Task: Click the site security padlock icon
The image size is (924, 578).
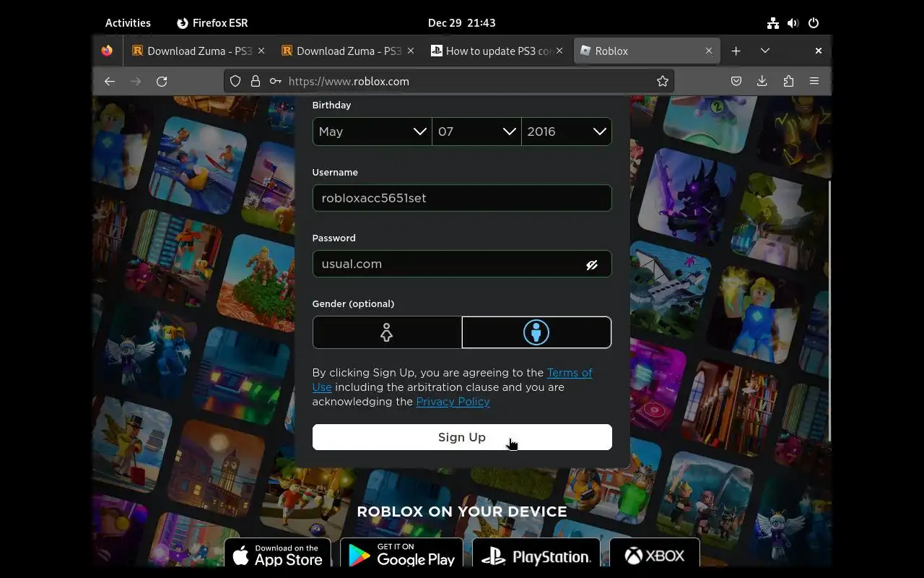Action: click(x=255, y=81)
